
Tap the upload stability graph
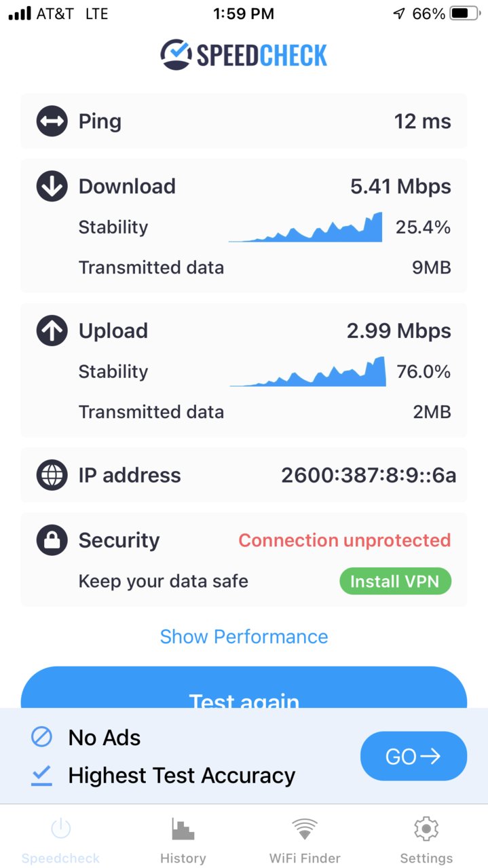[307, 372]
